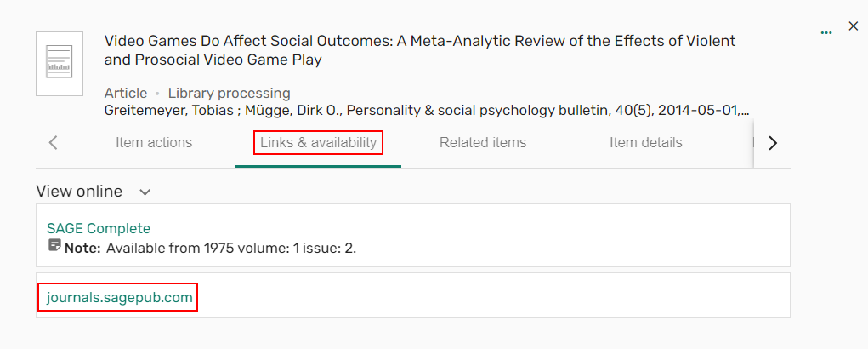Switch to the Item actions tab
The height and width of the screenshot is (349, 868).
(154, 143)
